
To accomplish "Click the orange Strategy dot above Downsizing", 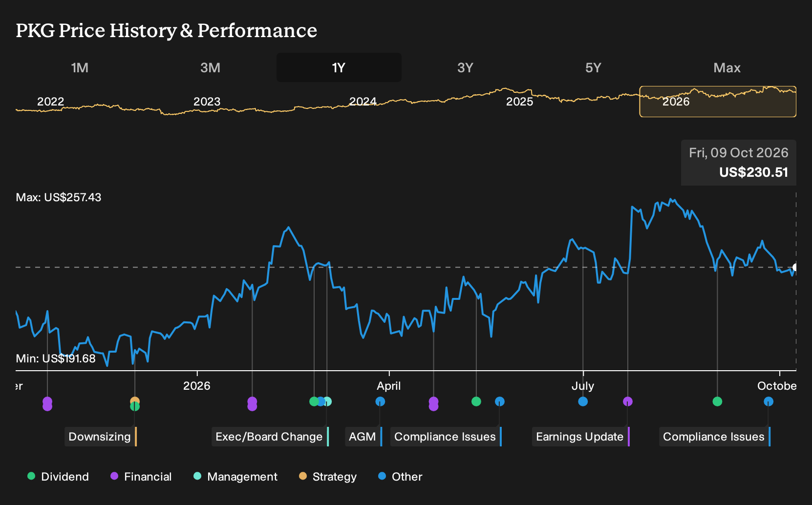I will (135, 401).
